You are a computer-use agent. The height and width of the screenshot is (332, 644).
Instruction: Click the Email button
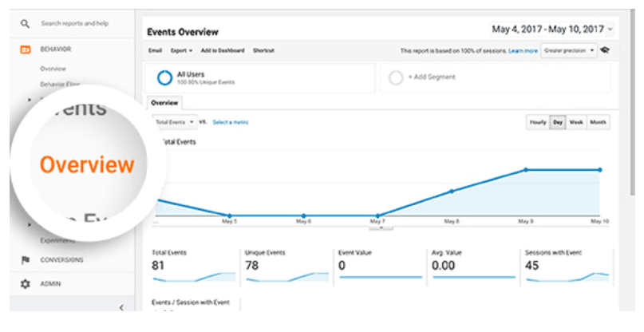tap(155, 50)
